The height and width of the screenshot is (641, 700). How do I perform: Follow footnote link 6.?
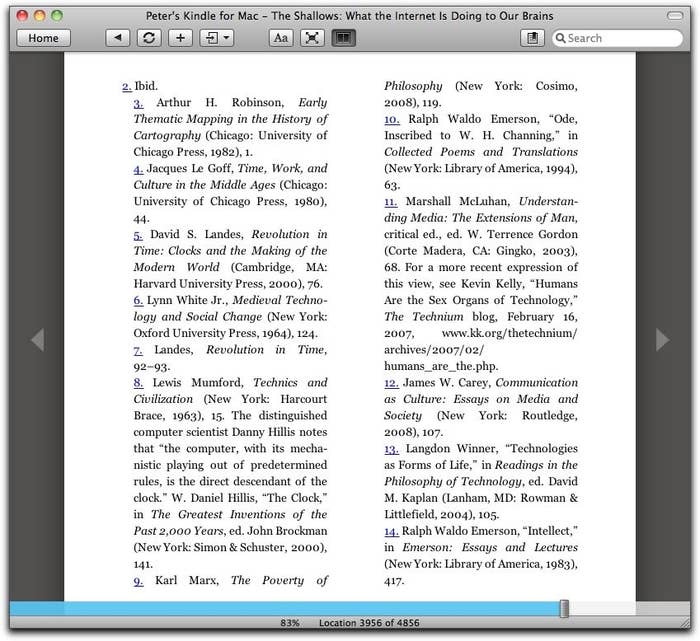tap(138, 300)
